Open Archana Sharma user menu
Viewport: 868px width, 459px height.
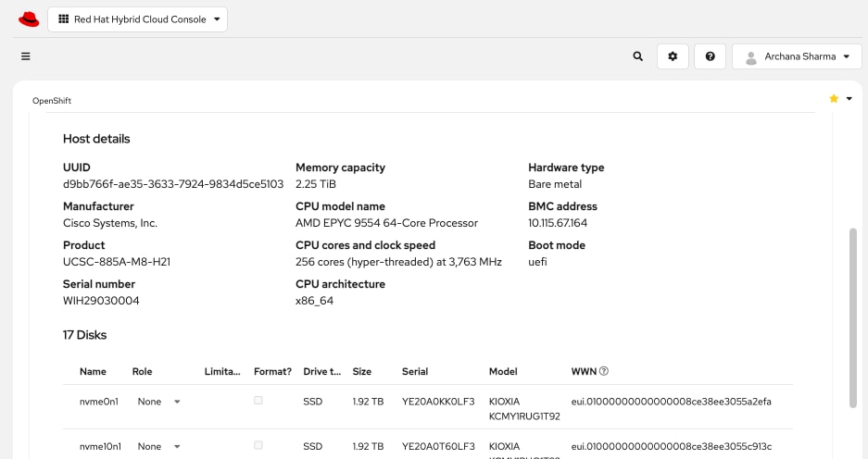(798, 56)
